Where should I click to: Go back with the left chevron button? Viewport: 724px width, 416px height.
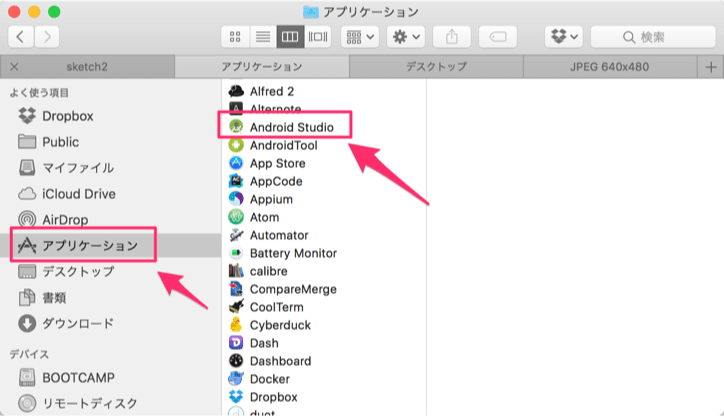point(21,36)
